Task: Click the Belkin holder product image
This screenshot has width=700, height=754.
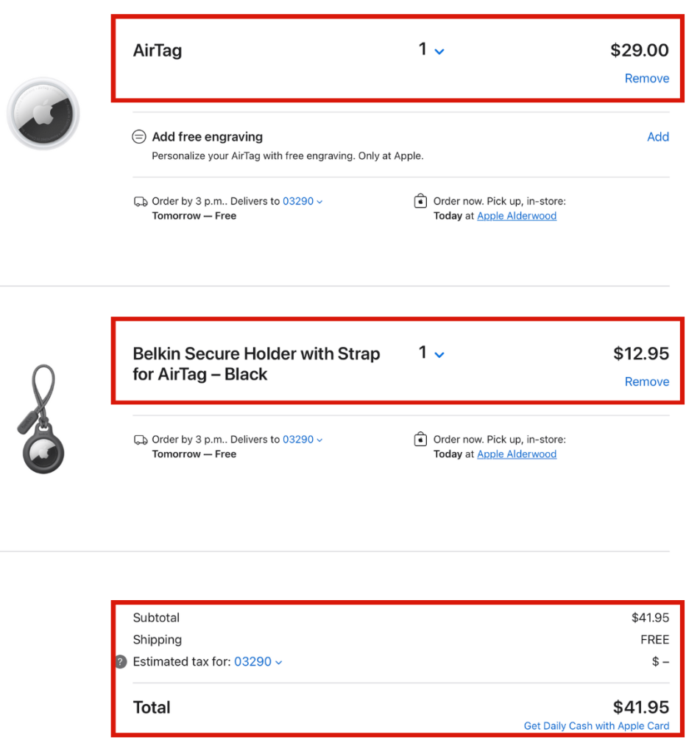Action: (x=41, y=420)
